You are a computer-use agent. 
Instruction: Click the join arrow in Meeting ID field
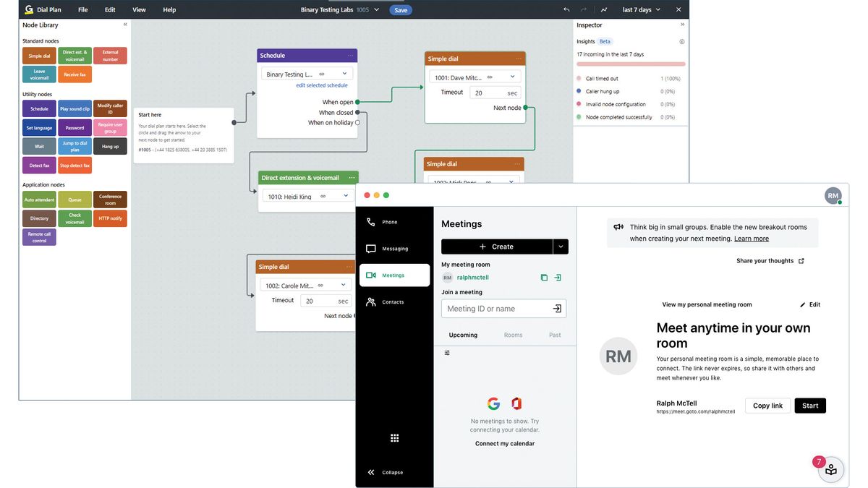[x=557, y=309]
